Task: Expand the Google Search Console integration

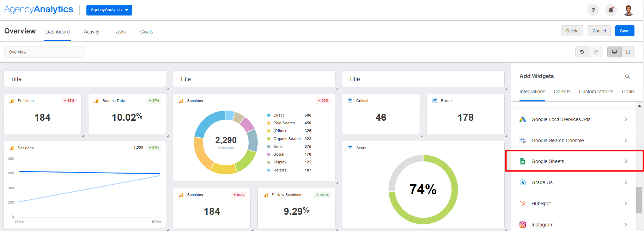Action: point(626,141)
